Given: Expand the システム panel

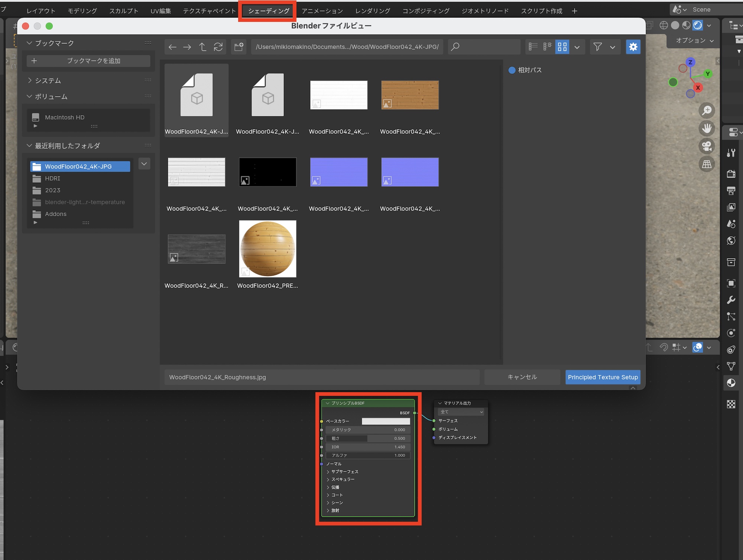Looking at the screenshot, I should tap(30, 81).
